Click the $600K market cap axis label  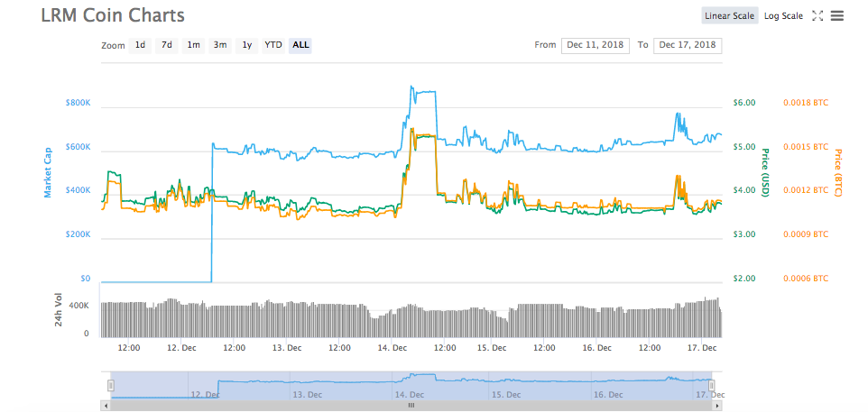pos(78,147)
